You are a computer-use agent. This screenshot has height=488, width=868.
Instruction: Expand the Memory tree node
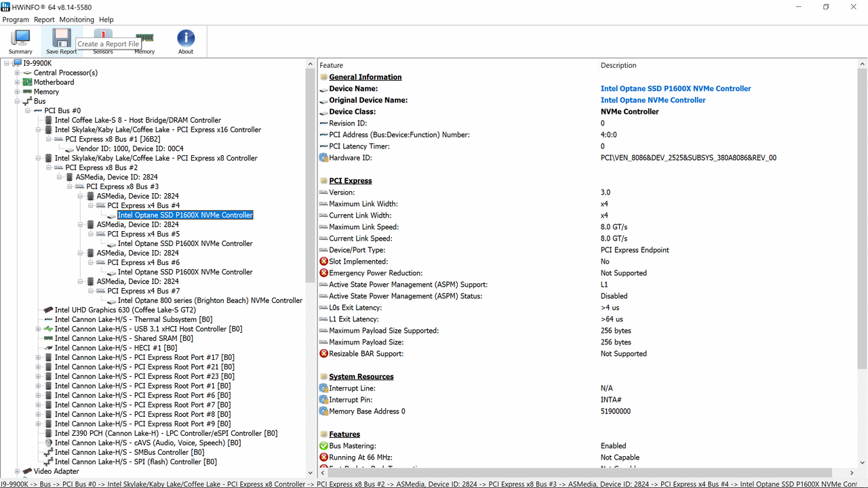[x=17, y=91]
